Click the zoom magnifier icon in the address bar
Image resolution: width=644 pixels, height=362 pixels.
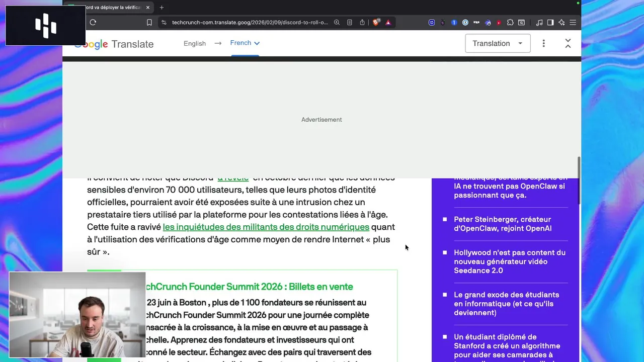tap(337, 22)
